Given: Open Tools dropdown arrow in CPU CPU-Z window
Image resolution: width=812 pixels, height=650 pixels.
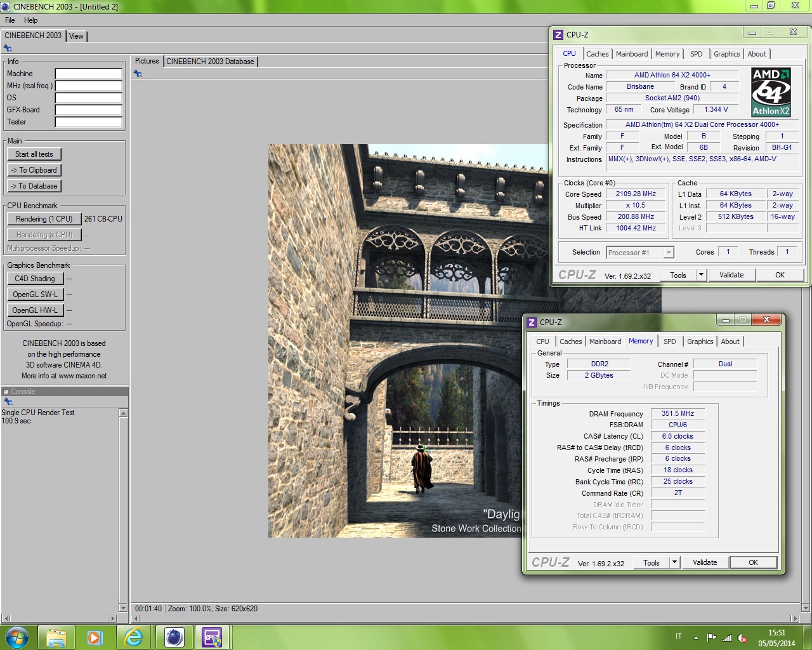Looking at the screenshot, I should [701, 275].
